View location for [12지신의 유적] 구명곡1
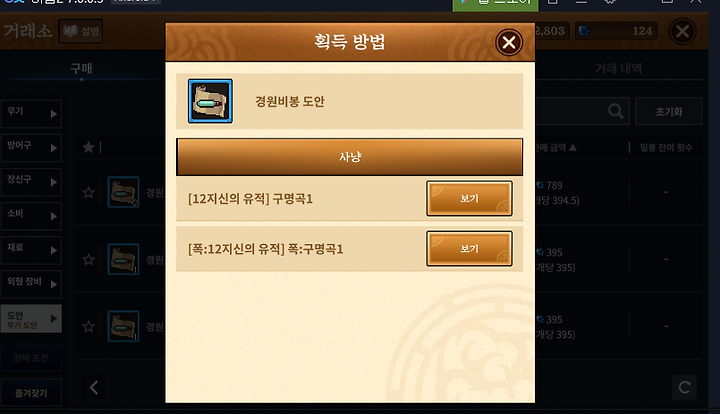The width and height of the screenshot is (720, 414). tap(469, 198)
